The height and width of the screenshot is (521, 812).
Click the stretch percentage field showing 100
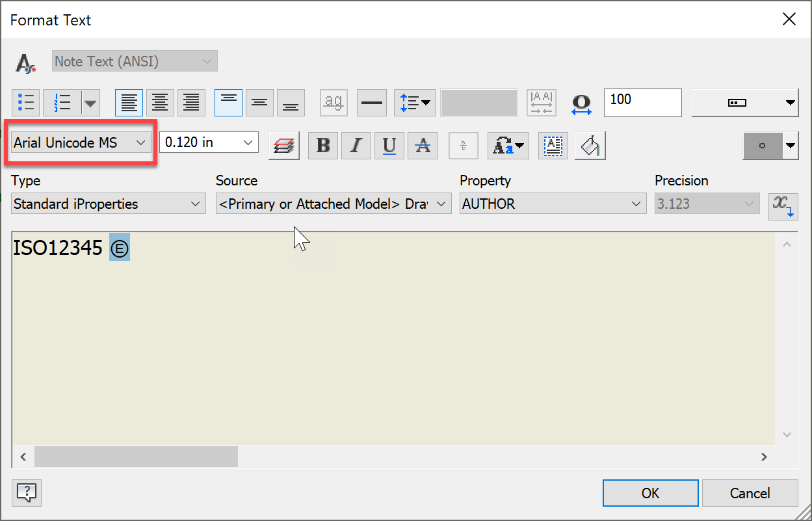click(642, 103)
